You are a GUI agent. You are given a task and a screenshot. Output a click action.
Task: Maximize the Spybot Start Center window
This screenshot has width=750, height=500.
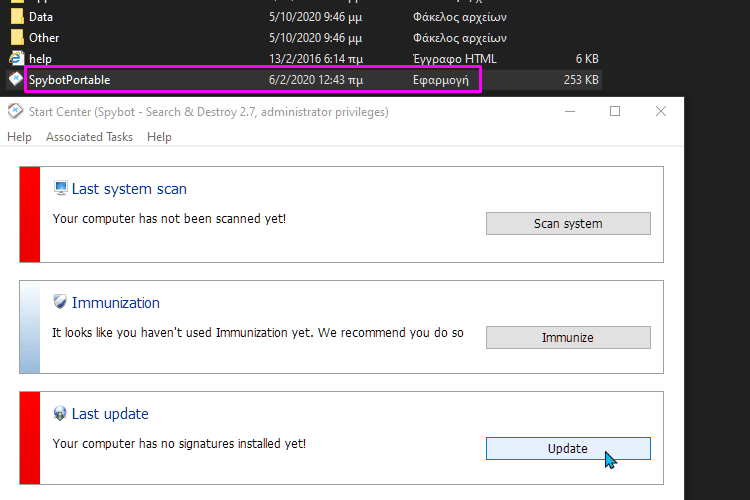(x=615, y=112)
